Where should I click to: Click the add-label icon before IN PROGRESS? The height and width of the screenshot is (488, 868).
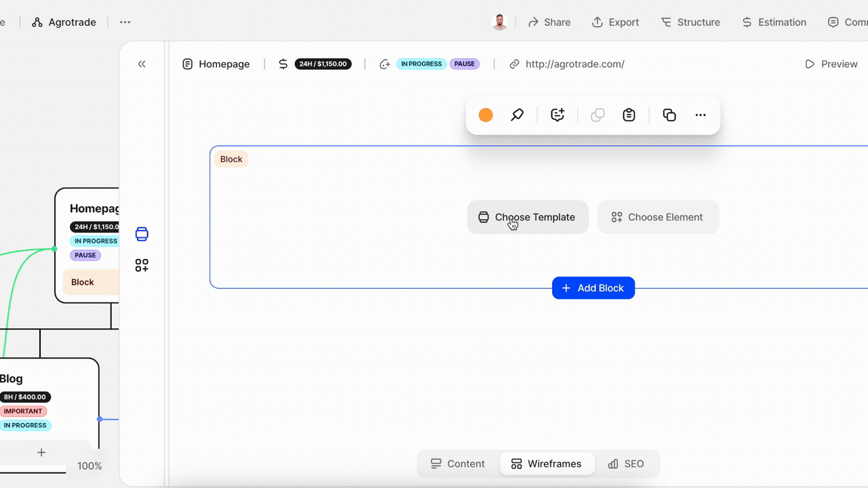[385, 64]
